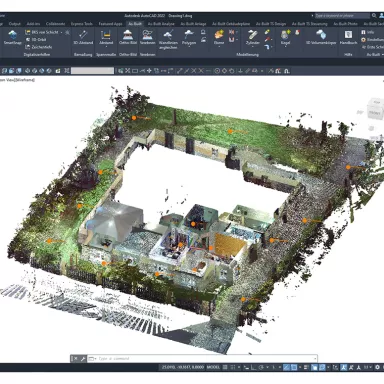The width and height of the screenshot is (384, 384).
Task: Open the Ortho-Bild tool
Action: pos(128,38)
